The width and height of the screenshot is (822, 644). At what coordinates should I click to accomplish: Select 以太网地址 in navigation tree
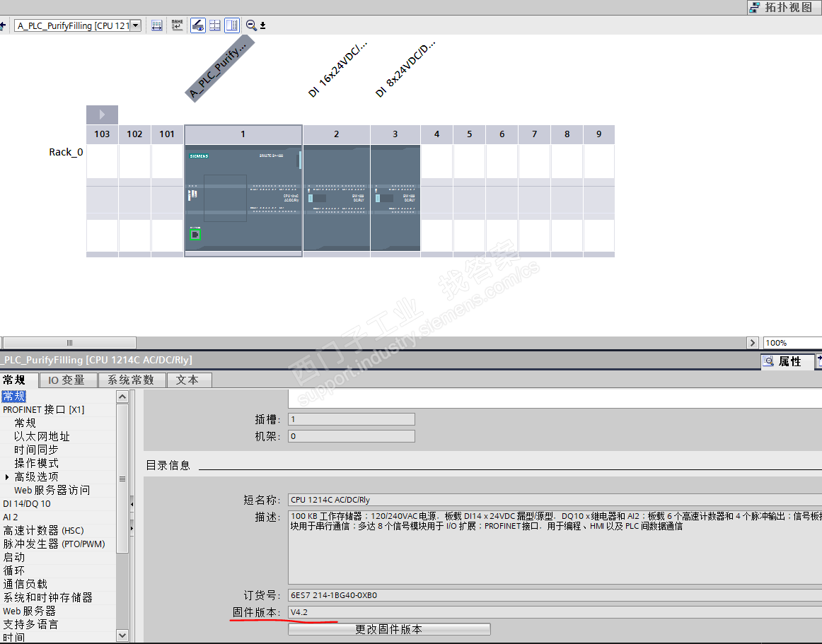[x=42, y=436]
